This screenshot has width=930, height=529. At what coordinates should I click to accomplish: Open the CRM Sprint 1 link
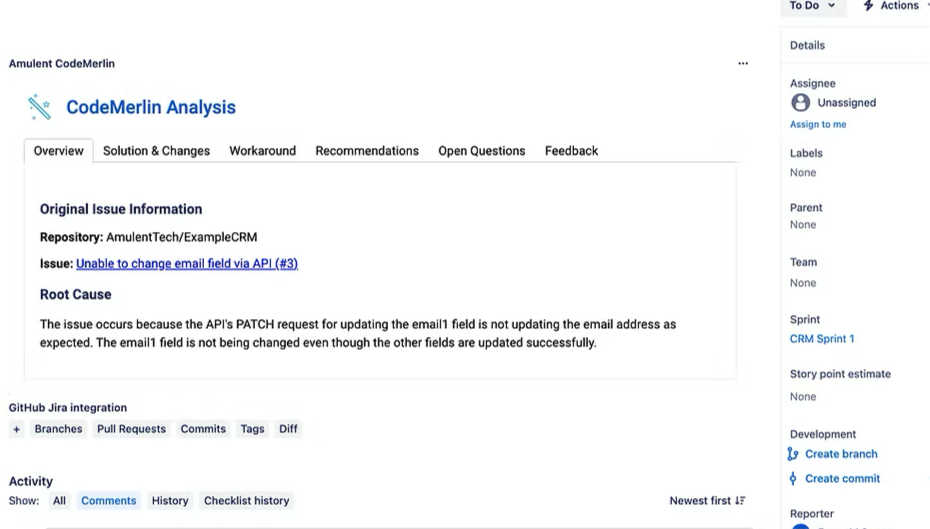pyautogui.click(x=822, y=339)
